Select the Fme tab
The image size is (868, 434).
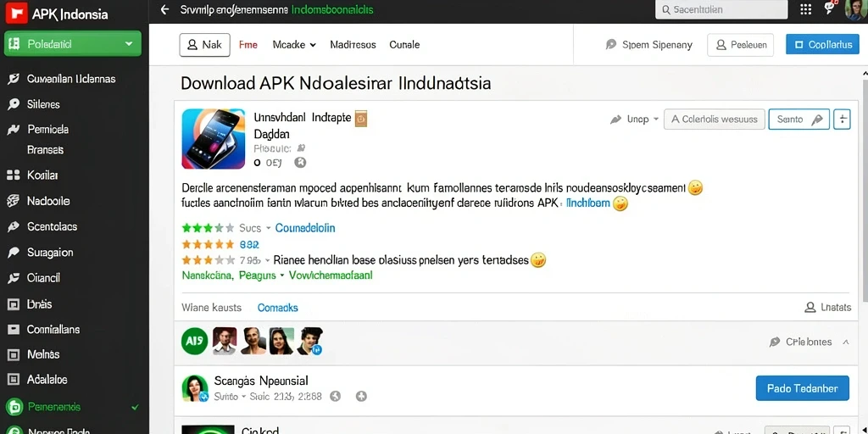248,45
